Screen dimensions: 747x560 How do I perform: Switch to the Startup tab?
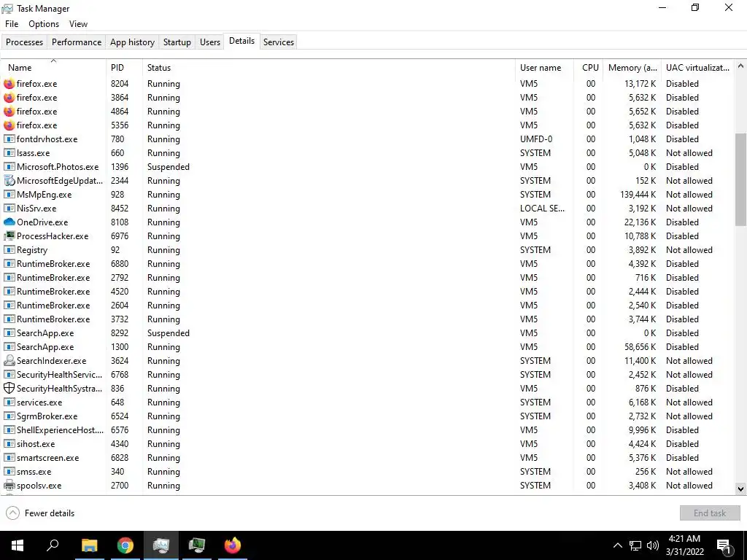[177, 42]
